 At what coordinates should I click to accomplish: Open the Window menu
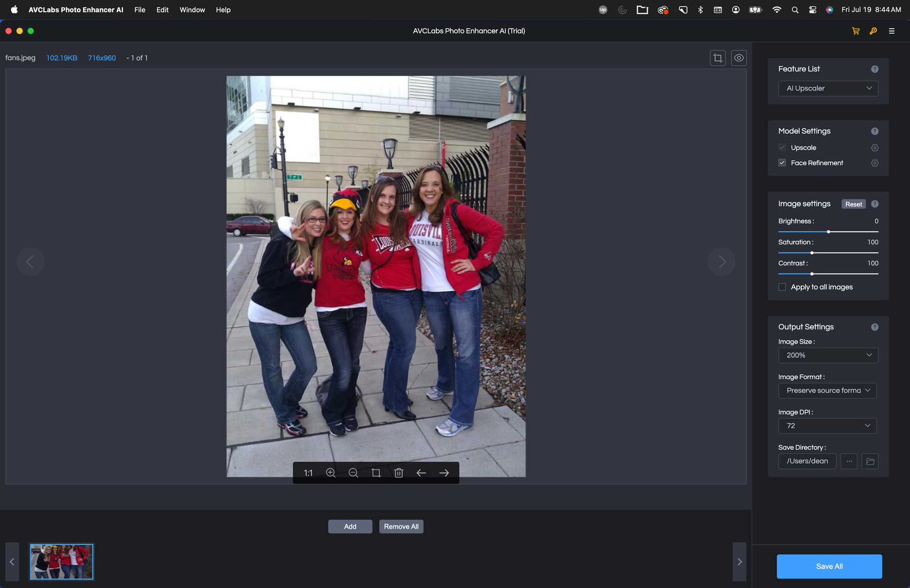point(192,10)
